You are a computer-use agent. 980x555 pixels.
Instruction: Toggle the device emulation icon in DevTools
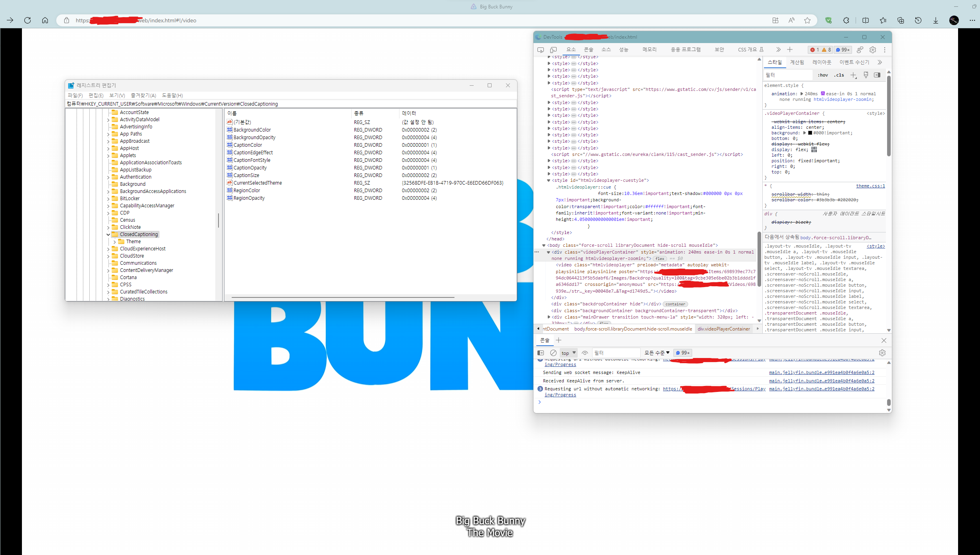[x=553, y=50]
